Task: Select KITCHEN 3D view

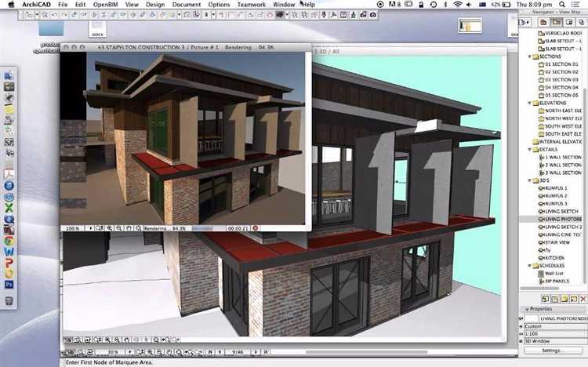Action: coord(551,258)
